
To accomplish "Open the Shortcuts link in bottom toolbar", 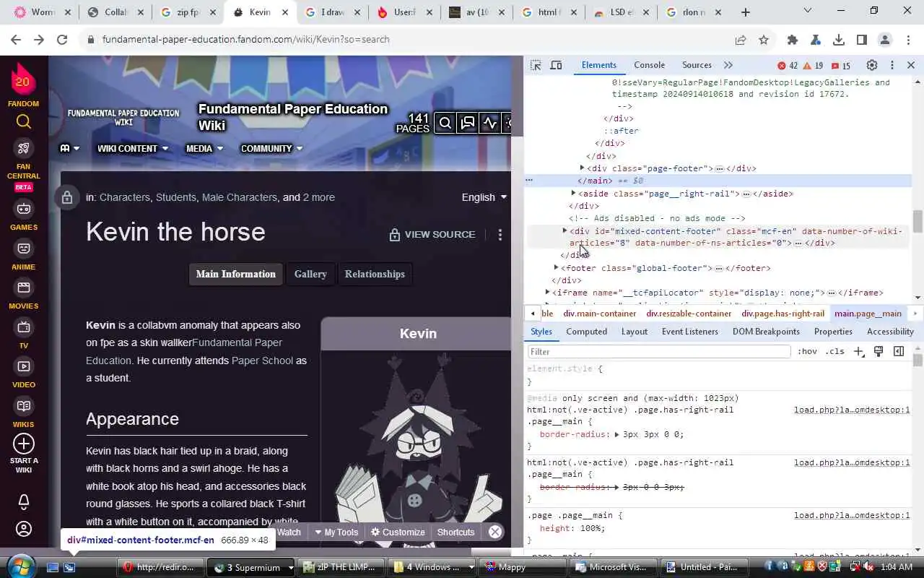I will 456,532.
